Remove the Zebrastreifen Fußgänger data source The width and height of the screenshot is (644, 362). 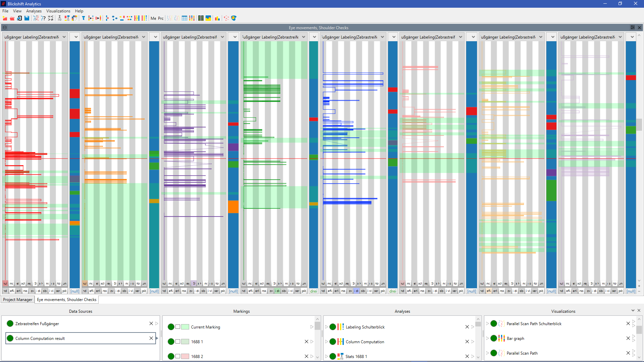tap(151, 323)
